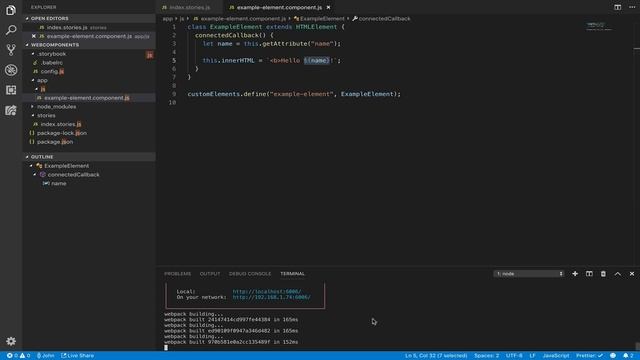Expand the node_modules folder

[x=33, y=107]
